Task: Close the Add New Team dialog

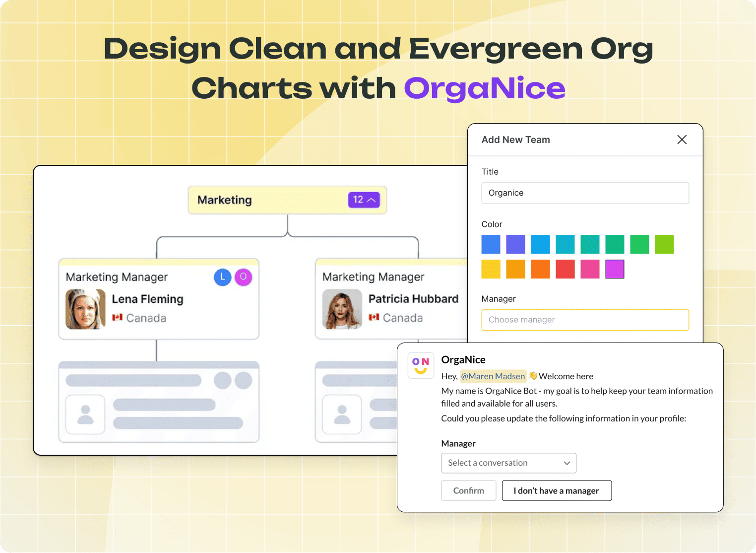Action: point(682,139)
